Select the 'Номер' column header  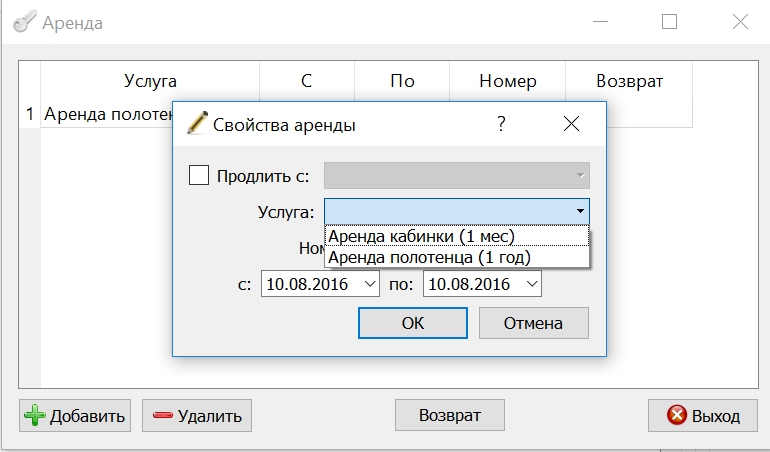[x=508, y=81]
